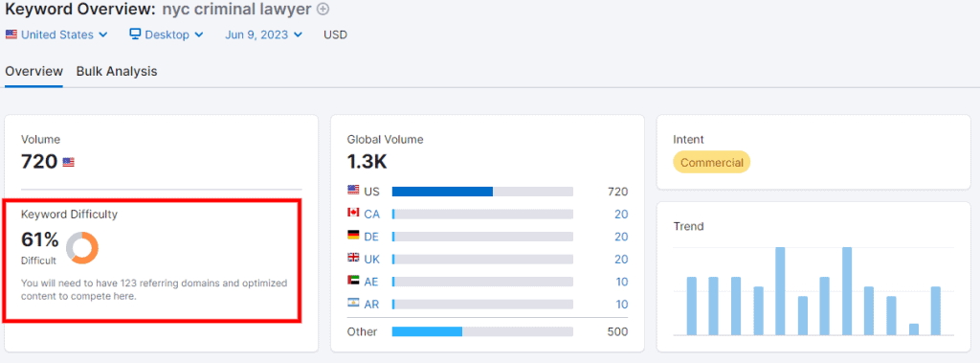Image resolution: width=980 pixels, height=363 pixels.
Task: Open the Desktop device dropdown
Action: 167,34
